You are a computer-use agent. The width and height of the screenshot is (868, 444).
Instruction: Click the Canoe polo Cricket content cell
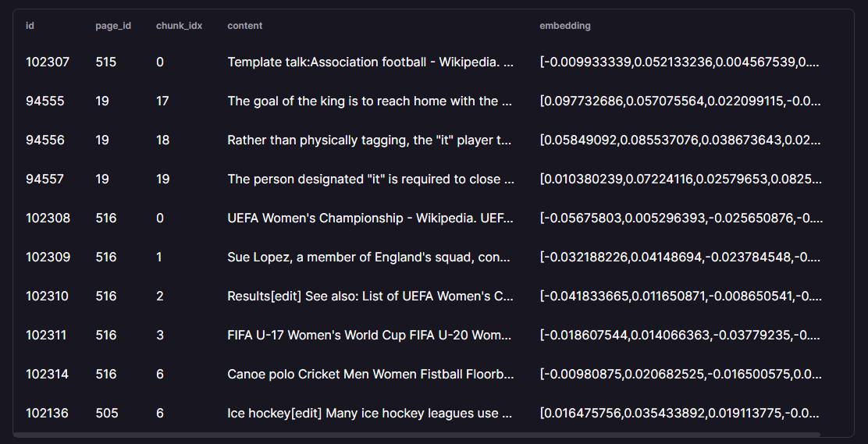pos(370,374)
